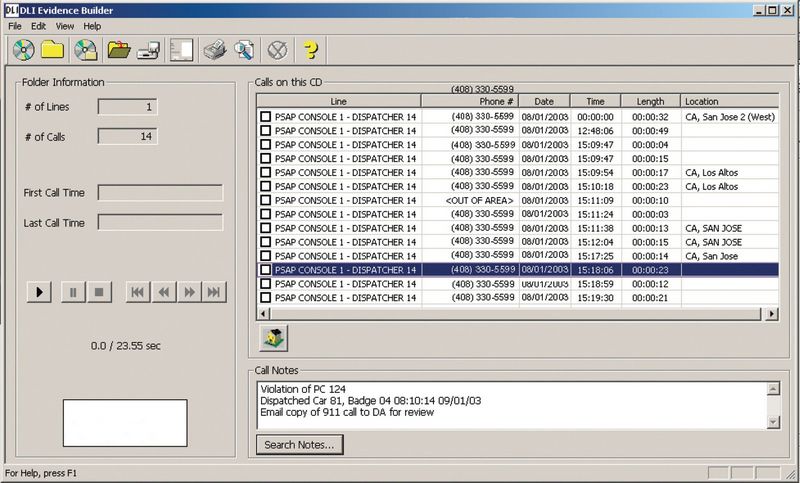This screenshot has width=800, height=483.
Task: Check the box for the 12:48:06 call
Action: 266,131
